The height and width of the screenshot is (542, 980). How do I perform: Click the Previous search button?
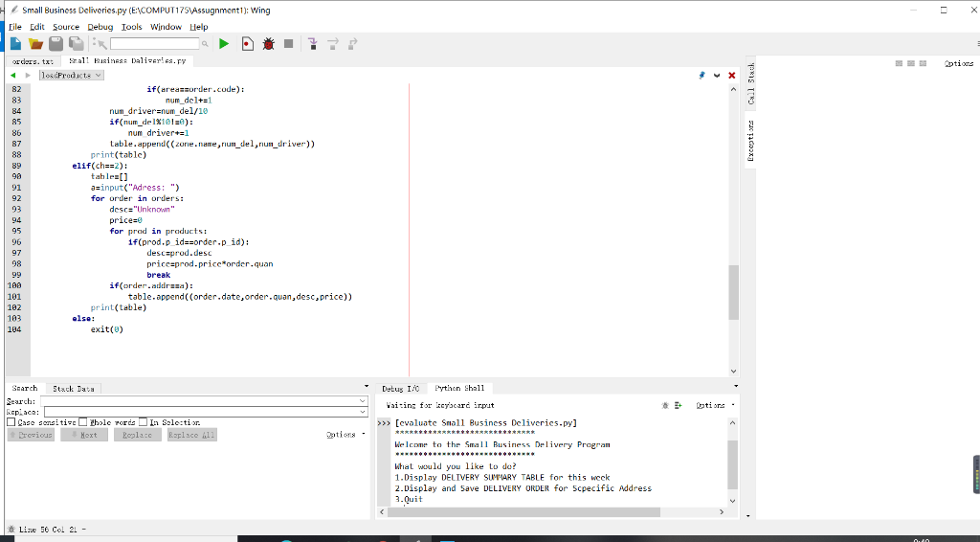[x=31, y=435]
